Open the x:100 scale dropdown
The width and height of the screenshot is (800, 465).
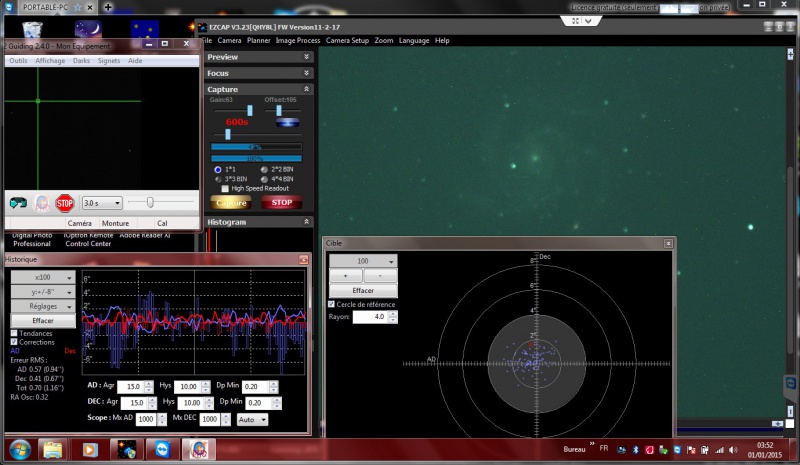[43, 277]
